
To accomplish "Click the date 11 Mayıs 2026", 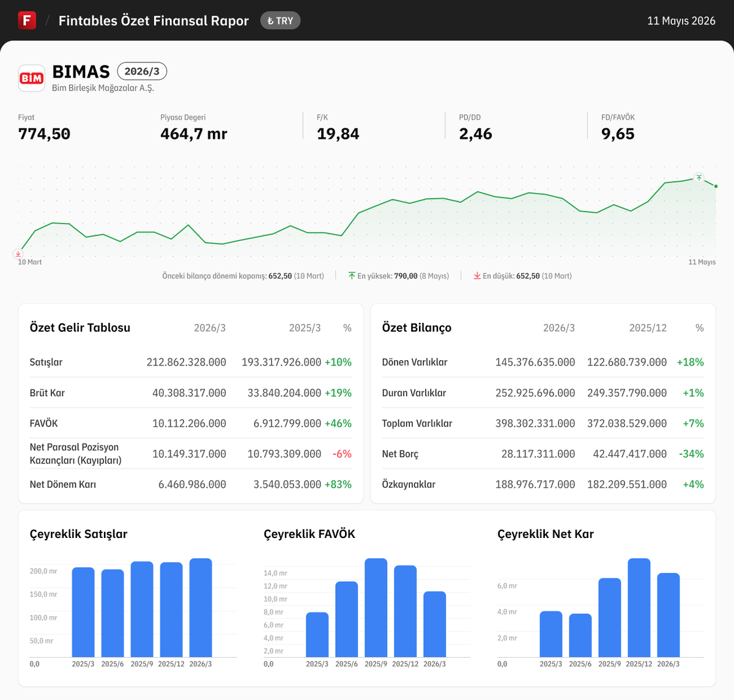I will pyautogui.click(x=681, y=21).
